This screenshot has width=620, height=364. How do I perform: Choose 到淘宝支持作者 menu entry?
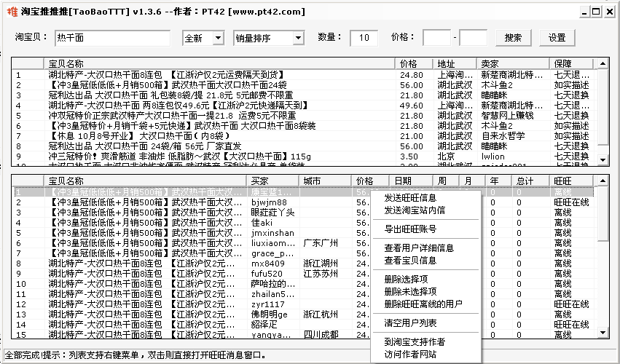coord(415,341)
